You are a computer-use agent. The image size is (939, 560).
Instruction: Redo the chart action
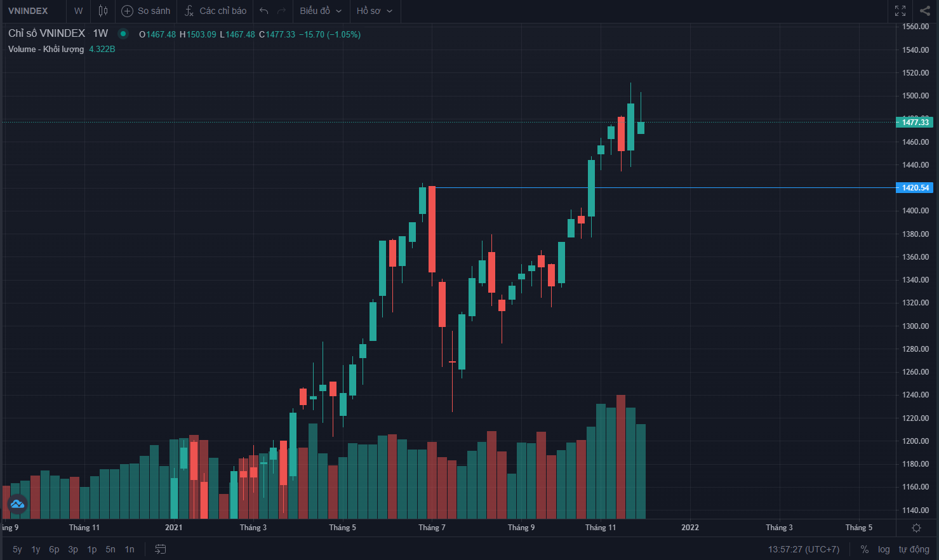(282, 11)
